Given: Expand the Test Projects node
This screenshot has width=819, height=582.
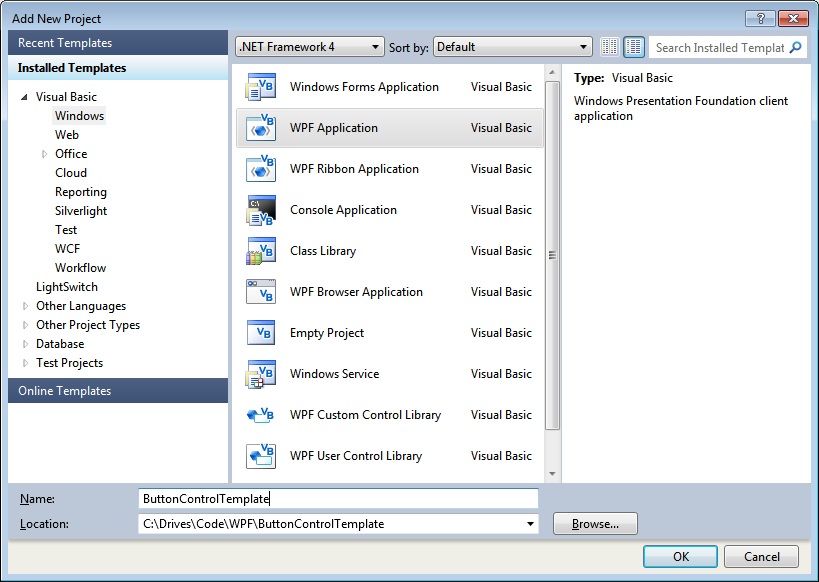Looking at the screenshot, I should click(25, 363).
